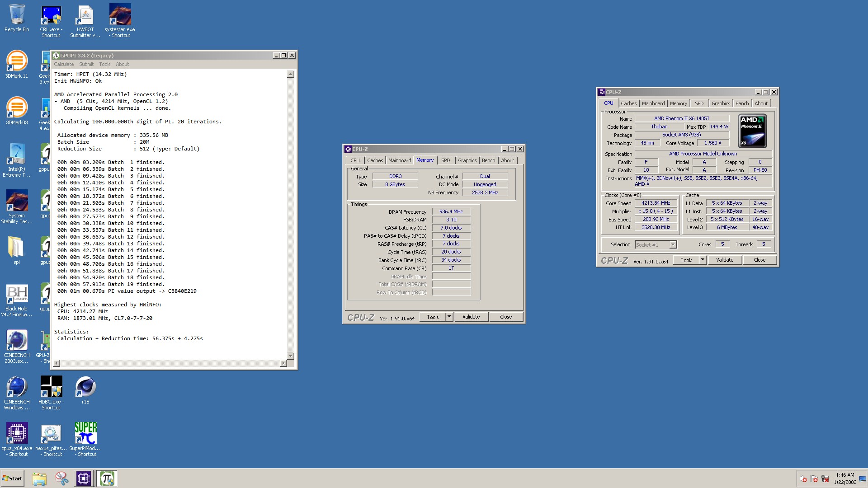The height and width of the screenshot is (488, 868).
Task: Click Tools button in Memory CPU-Z window
Action: (433, 317)
